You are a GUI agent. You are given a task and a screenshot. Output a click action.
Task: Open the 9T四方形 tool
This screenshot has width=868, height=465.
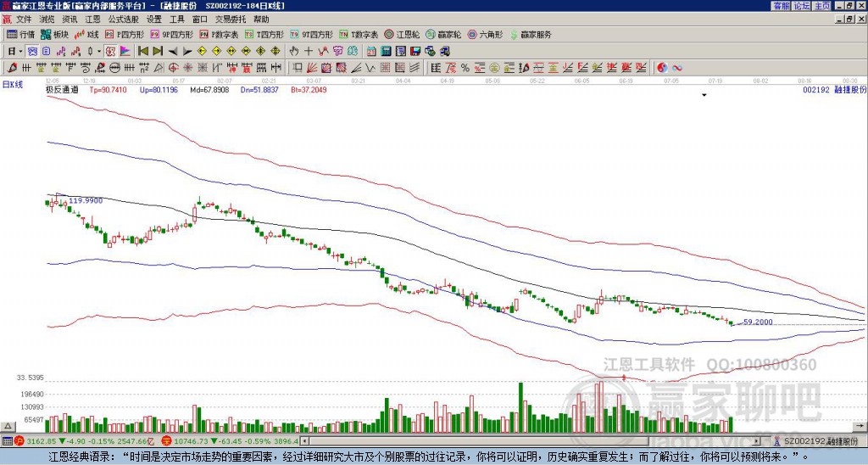[311, 34]
